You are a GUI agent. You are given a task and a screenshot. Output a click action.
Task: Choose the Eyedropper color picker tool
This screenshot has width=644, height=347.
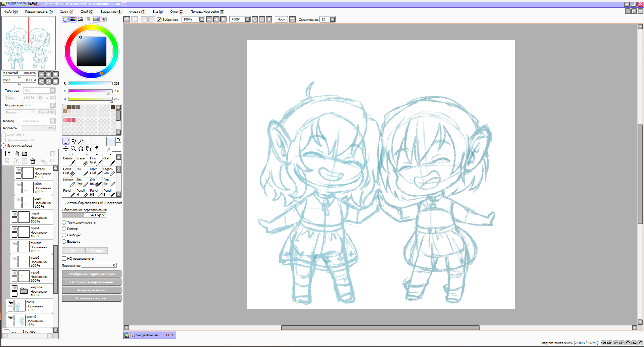pyautogui.click(x=95, y=149)
